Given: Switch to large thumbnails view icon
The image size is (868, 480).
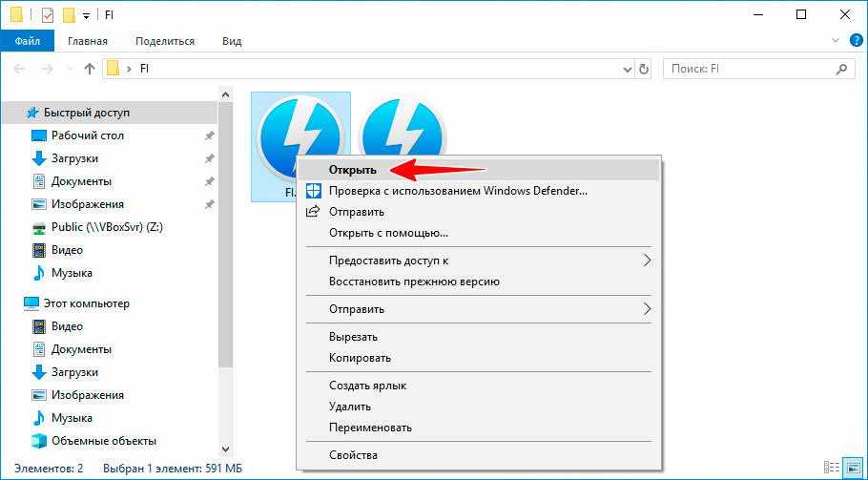Looking at the screenshot, I should [x=852, y=469].
